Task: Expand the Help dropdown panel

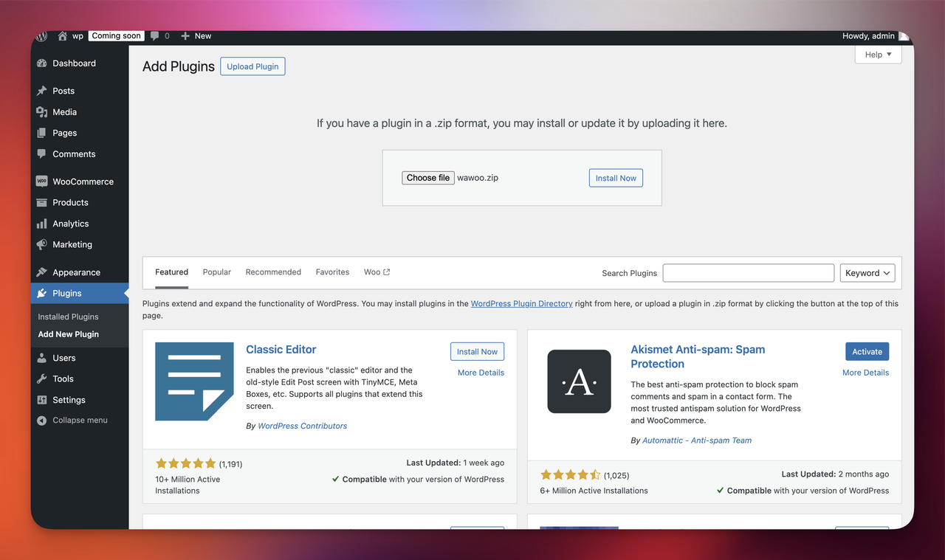Action: (878, 55)
